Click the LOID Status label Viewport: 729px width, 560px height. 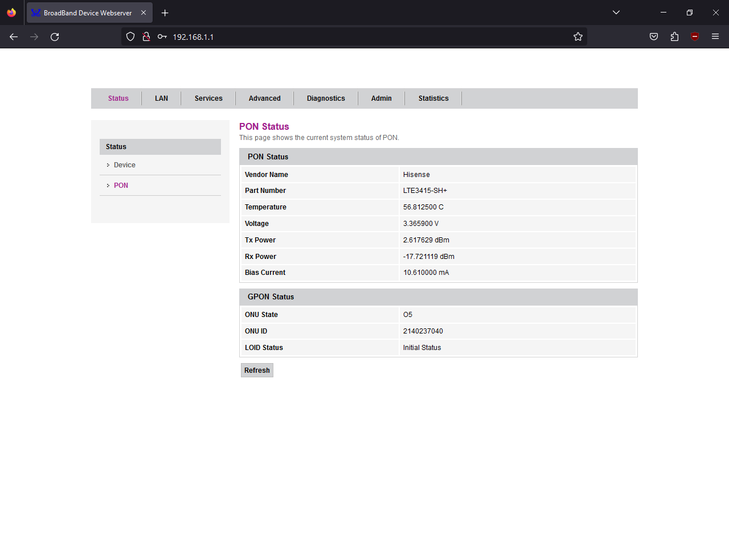[264, 348]
